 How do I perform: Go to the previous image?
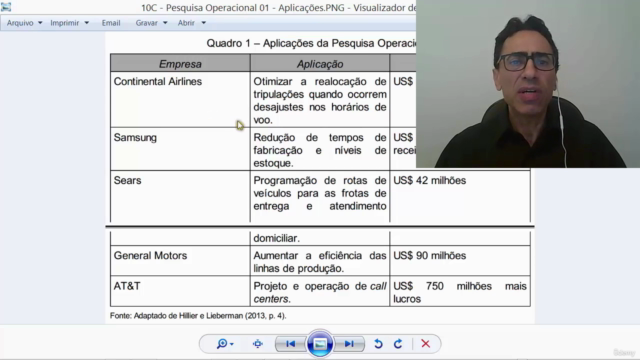[x=291, y=344]
